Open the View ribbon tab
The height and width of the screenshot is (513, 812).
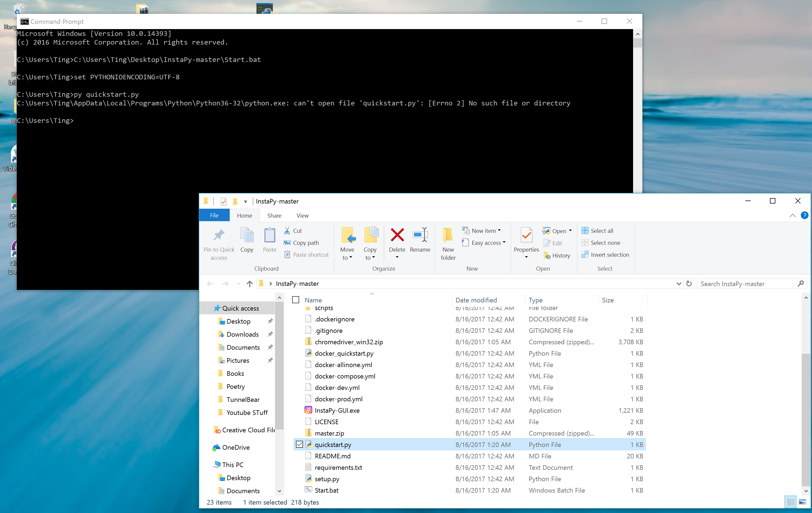point(302,215)
